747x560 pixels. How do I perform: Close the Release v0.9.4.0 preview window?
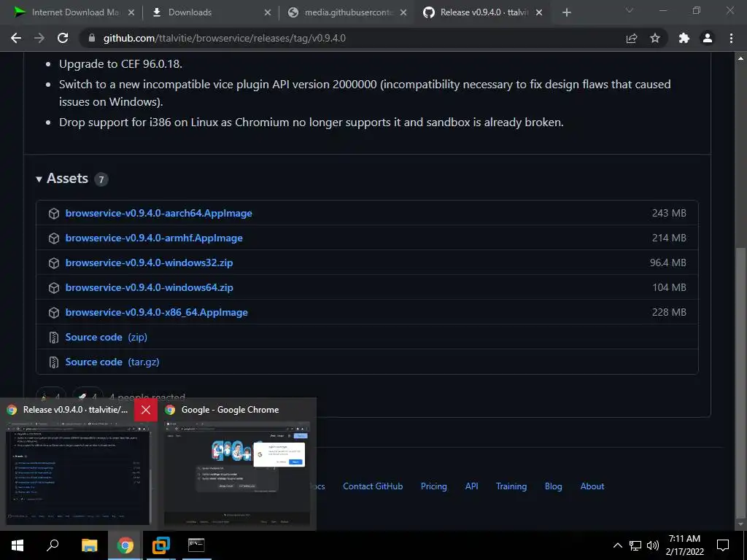(146, 410)
